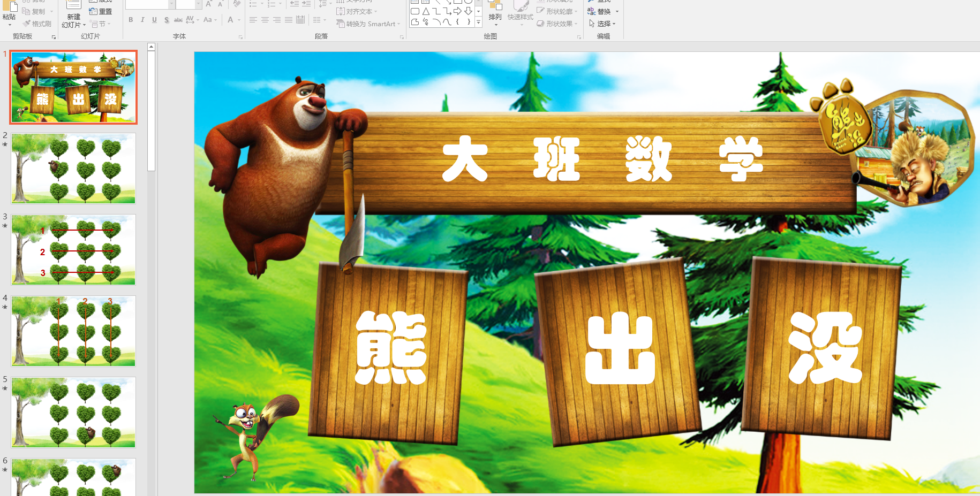Align text left
The image size is (980, 496).
coord(253,20)
